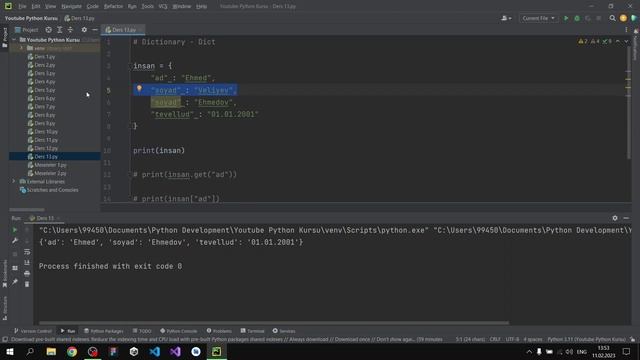Start debugging with the bug icon
This screenshot has height=360, width=640.
(x=577, y=18)
